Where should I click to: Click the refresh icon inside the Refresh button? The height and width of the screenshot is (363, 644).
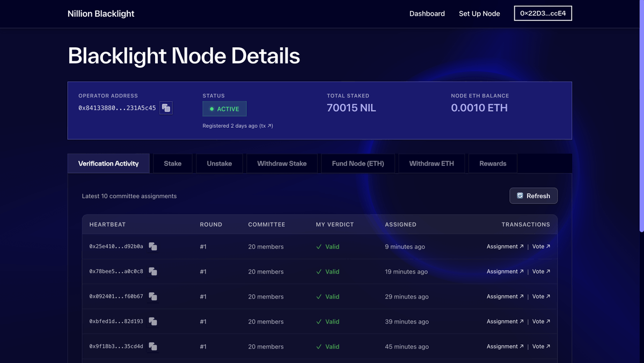coord(520,195)
